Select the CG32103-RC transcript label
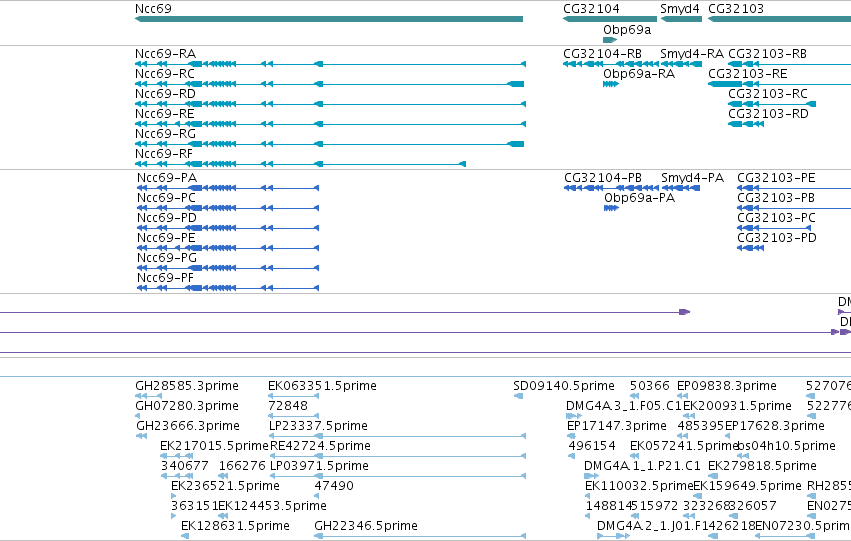851x541 pixels. click(x=768, y=94)
